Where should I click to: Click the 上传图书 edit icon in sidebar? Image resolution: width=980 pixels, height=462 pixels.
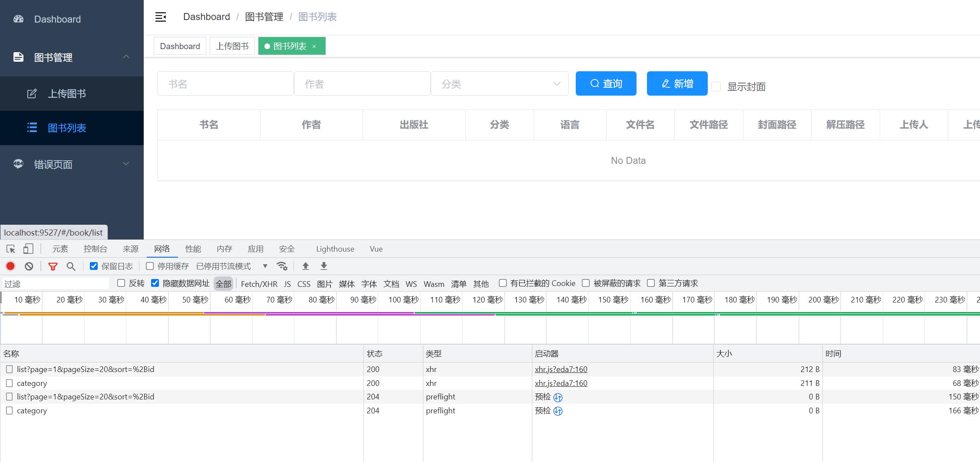point(32,93)
